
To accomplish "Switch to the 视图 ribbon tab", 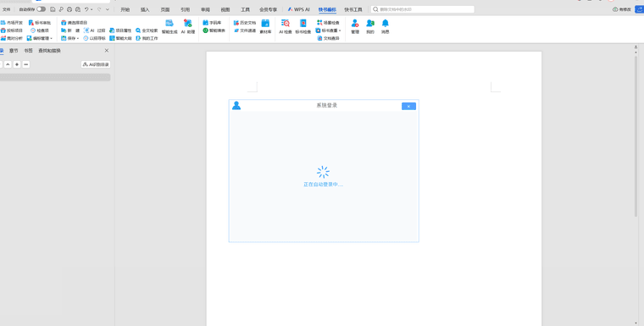I will (x=225, y=9).
